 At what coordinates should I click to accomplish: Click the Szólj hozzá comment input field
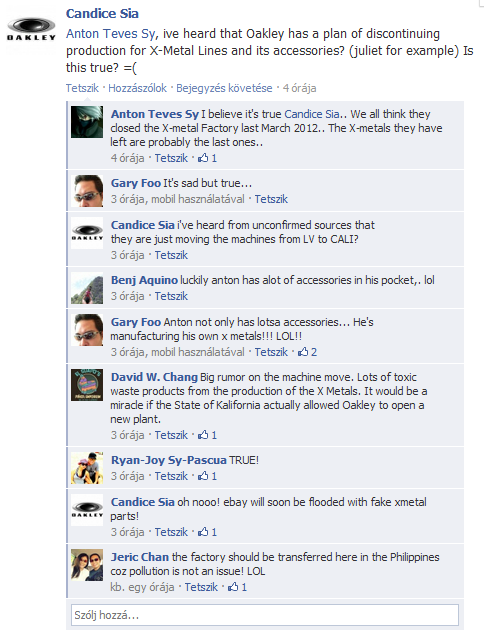coord(265,615)
